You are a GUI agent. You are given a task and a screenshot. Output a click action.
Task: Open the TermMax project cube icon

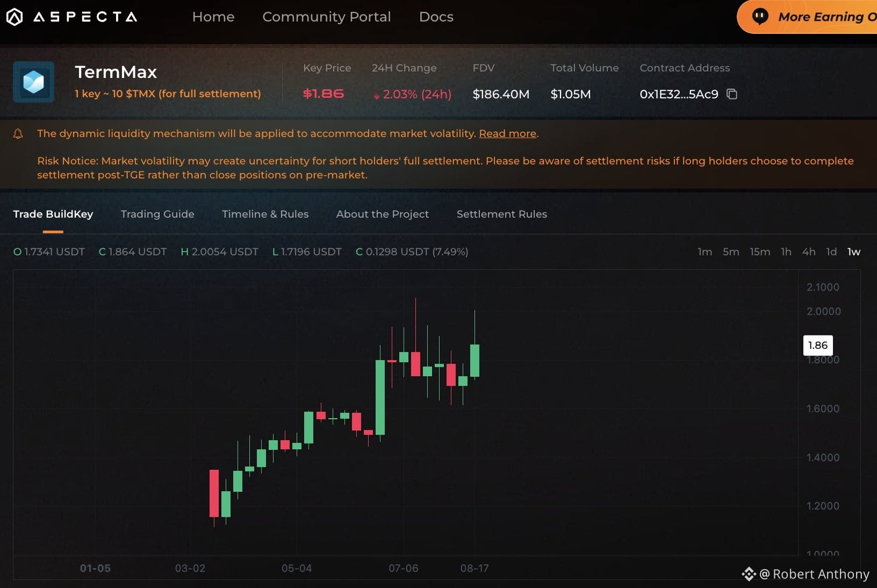click(33, 82)
